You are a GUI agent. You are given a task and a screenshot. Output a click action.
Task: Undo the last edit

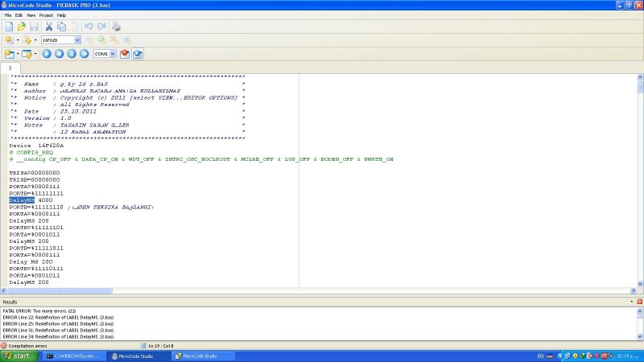pos(89,27)
